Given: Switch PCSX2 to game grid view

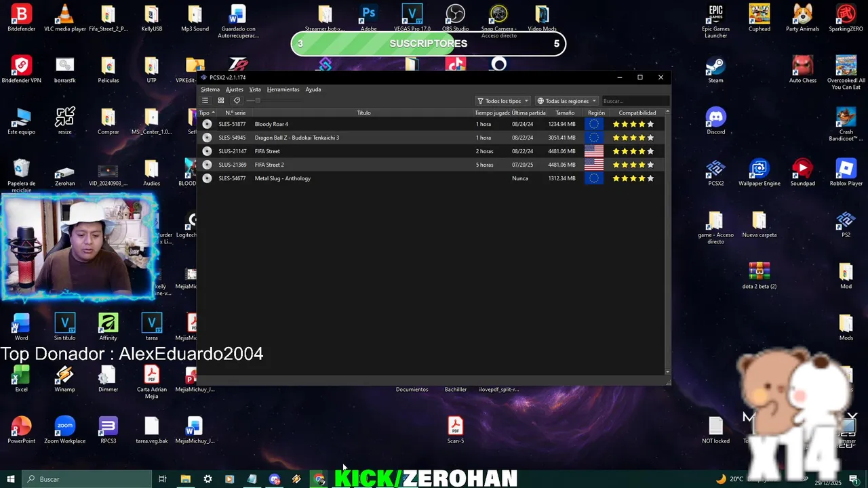Looking at the screenshot, I should point(221,101).
